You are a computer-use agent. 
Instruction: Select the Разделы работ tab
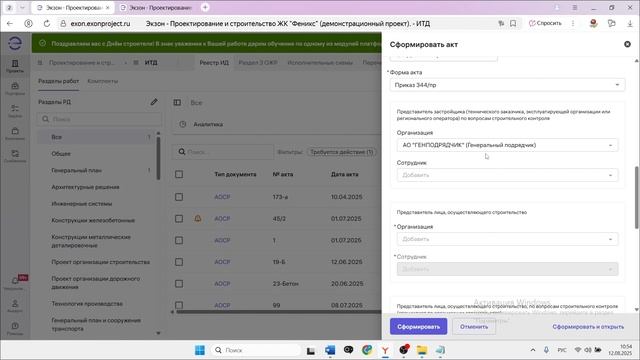[58, 81]
